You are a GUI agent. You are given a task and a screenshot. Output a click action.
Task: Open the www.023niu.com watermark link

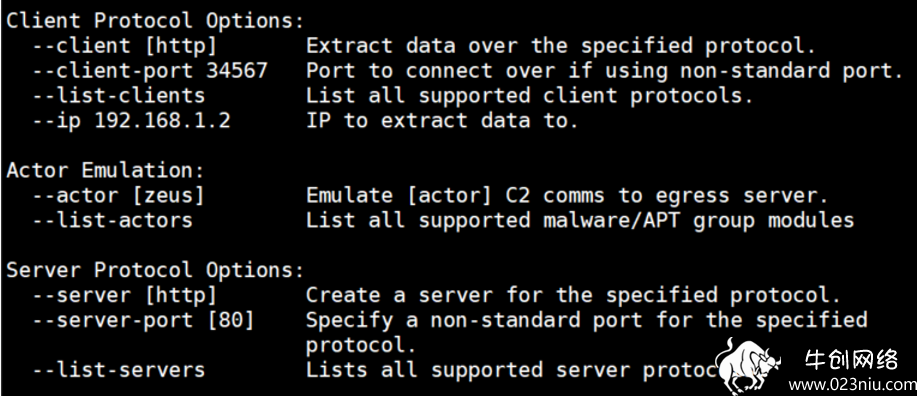pos(852,385)
